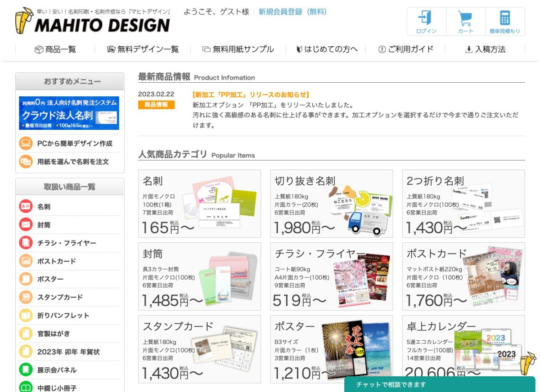Open the チャットで相談できます chat bar
Image resolution: width=540 pixels, height=392 pixels.
[439, 384]
